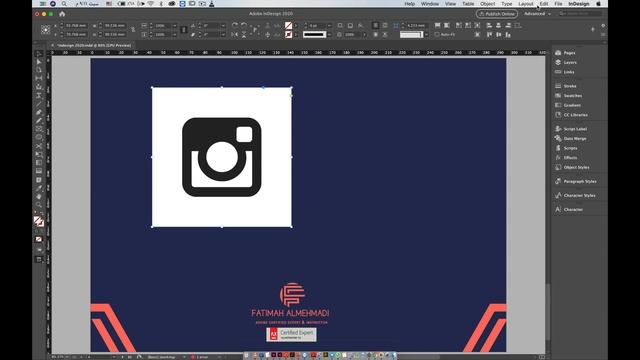Select the Direct Selection tool
Image resolution: width=640 pixels, height=360 pixels.
pyautogui.click(x=39, y=62)
